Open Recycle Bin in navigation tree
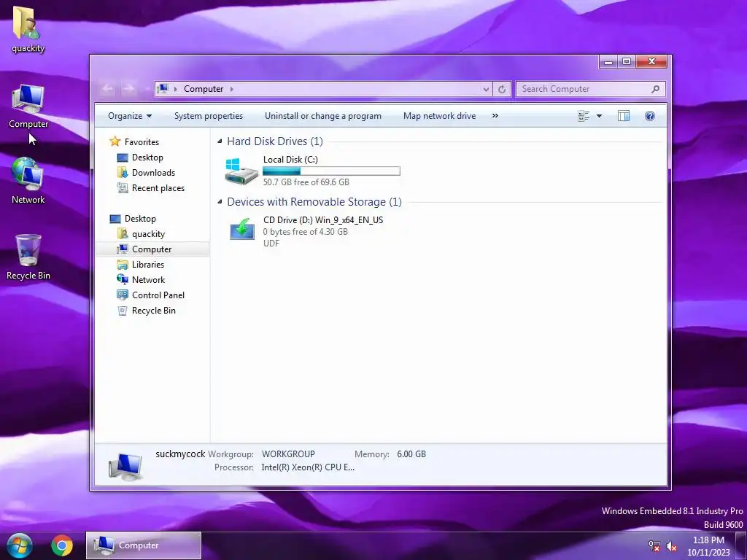Image resolution: width=747 pixels, height=560 pixels. (153, 311)
